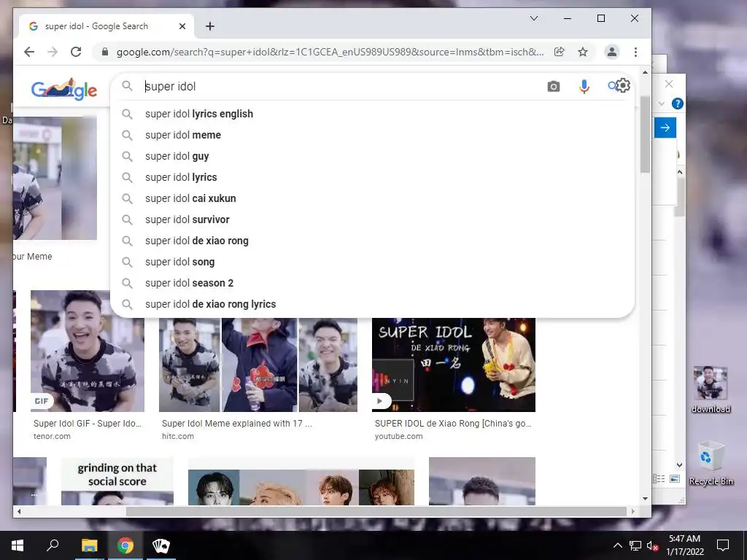
Task: Click the page vertical scrollbar thumb
Action: coord(645,134)
